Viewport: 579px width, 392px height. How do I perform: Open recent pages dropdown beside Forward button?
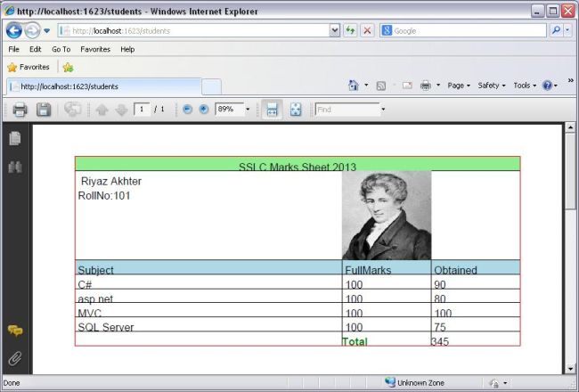tap(47, 30)
